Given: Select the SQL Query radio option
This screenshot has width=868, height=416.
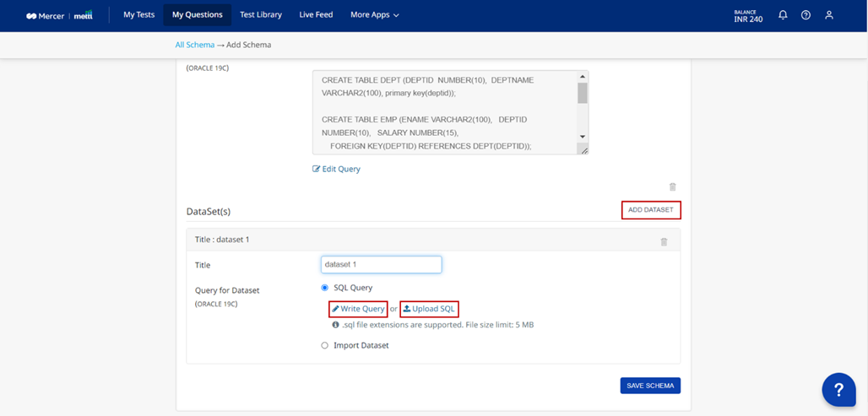Looking at the screenshot, I should point(325,288).
